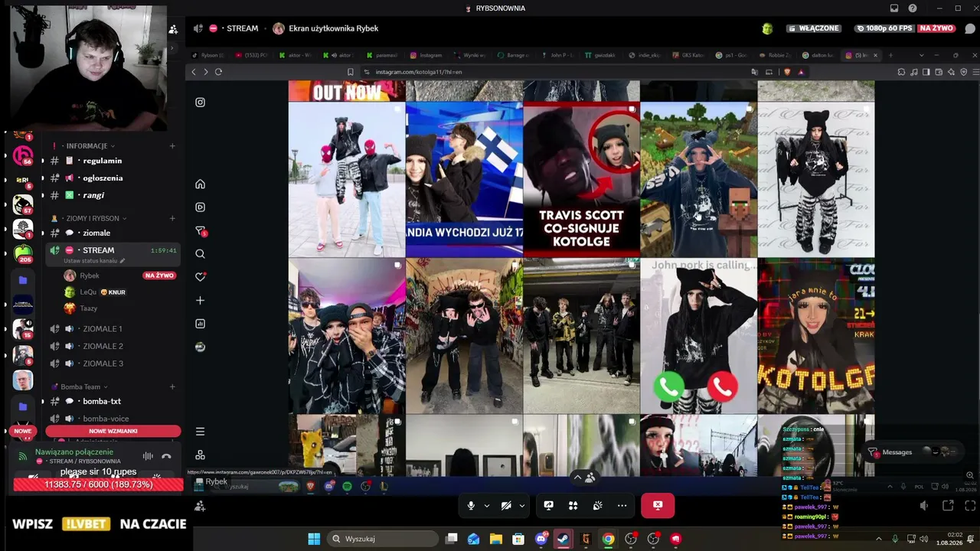
Task: Open Google Chrome from the taskbar
Action: point(608,539)
